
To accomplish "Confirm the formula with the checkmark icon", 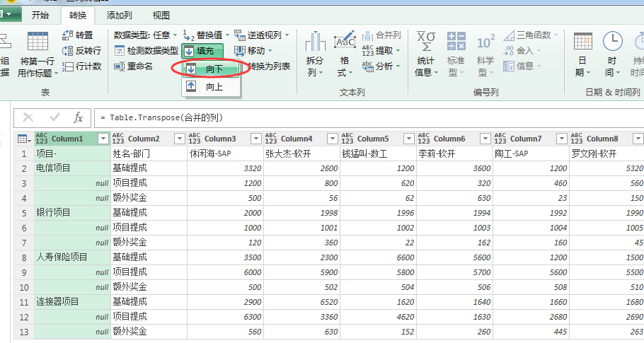I will (54, 118).
